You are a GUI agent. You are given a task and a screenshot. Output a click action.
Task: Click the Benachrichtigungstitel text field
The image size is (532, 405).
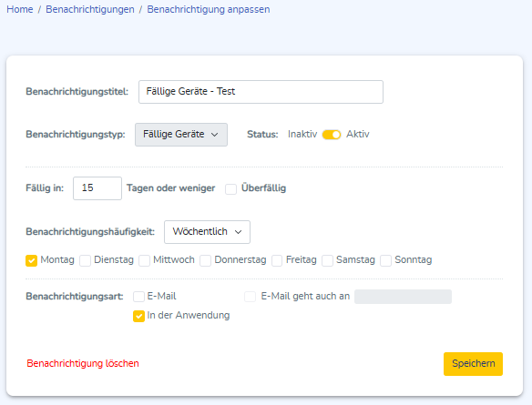click(x=261, y=92)
